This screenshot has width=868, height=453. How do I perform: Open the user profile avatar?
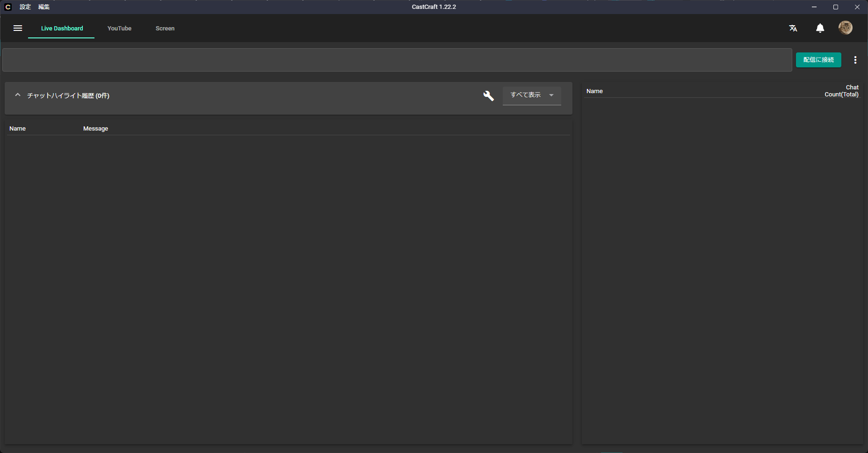tap(845, 28)
